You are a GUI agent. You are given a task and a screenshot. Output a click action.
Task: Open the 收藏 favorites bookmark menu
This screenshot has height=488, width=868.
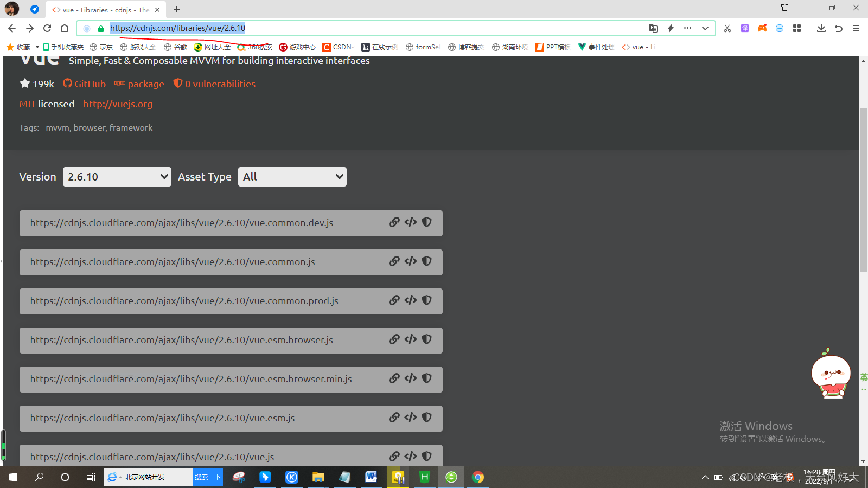pyautogui.click(x=22, y=47)
